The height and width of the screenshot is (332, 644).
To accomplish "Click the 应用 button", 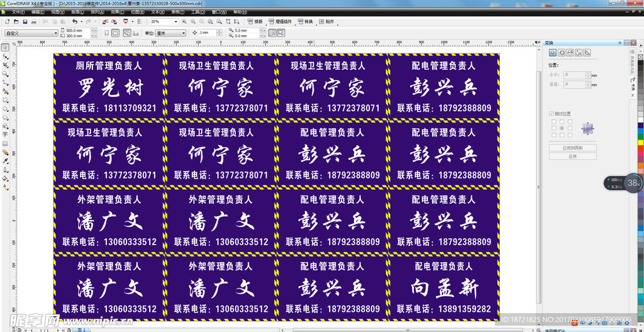I will tap(572, 156).
